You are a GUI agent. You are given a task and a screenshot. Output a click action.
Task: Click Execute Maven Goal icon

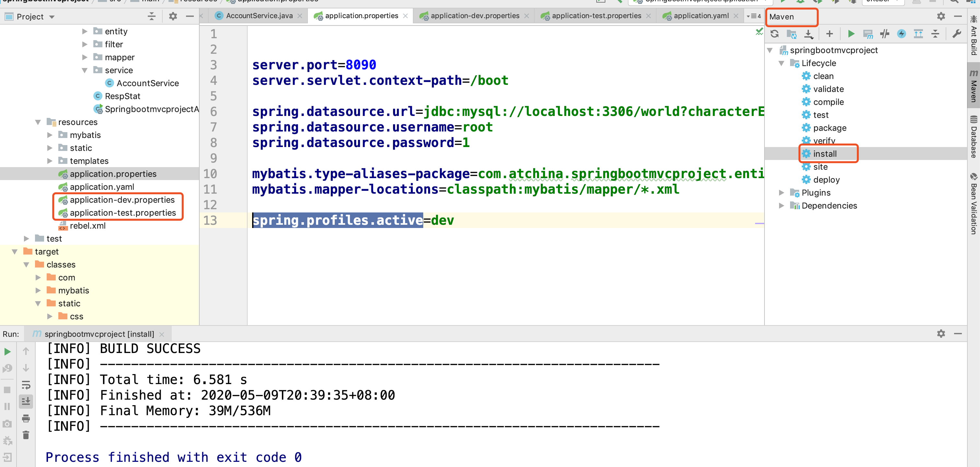(868, 34)
